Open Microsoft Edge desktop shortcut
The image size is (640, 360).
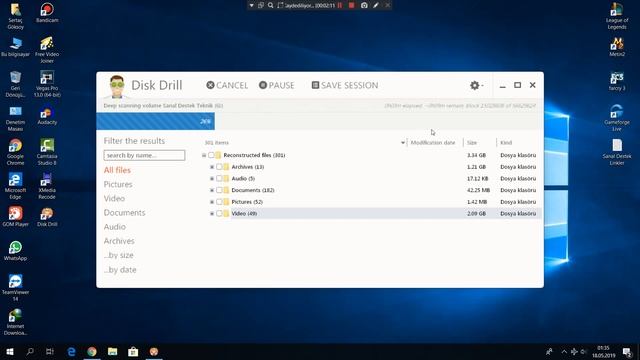[x=16, y=186]
